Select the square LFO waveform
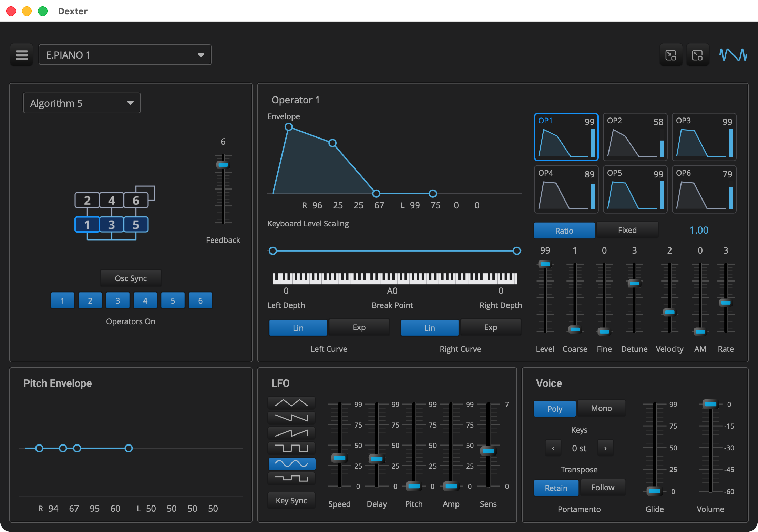Screen dimensions: 758x532 click(x=291, y=448)
